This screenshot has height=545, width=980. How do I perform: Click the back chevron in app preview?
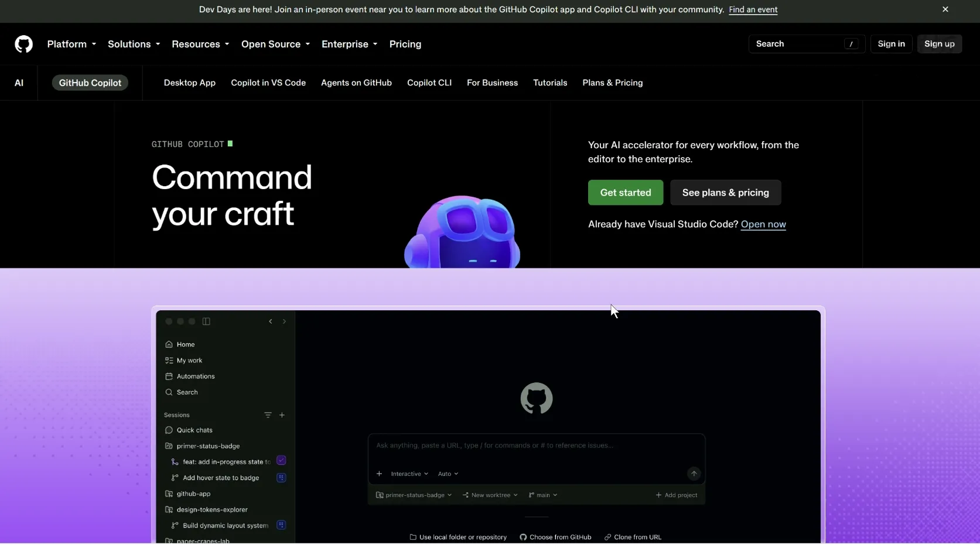(271, 321)
